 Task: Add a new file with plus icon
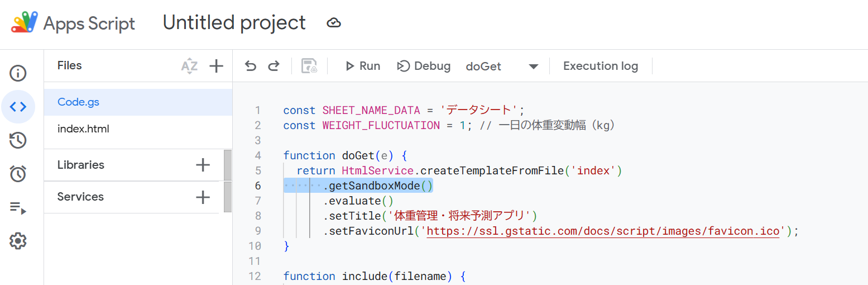coord(216,66)
